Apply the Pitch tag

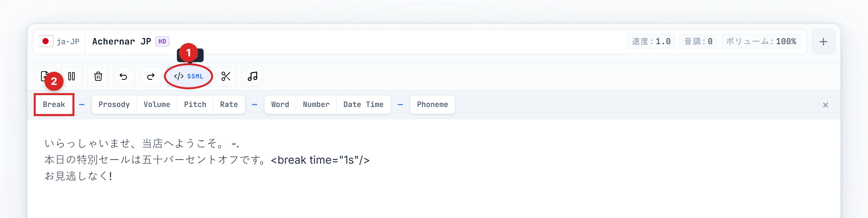[195, 105]
